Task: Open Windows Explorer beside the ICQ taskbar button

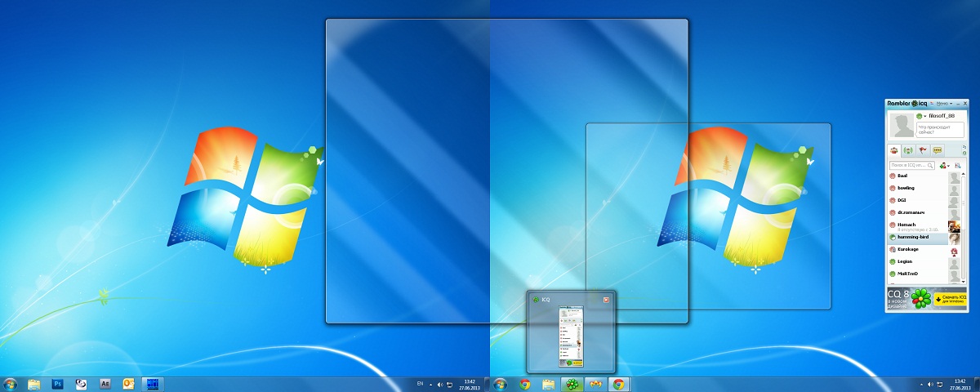Action: [548, 383]
